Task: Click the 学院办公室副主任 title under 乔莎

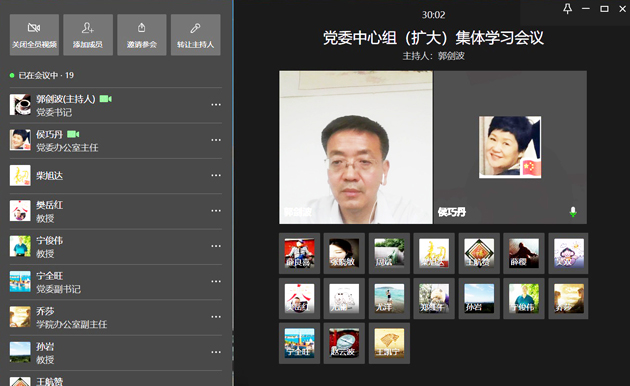Action: click(72, 325)
